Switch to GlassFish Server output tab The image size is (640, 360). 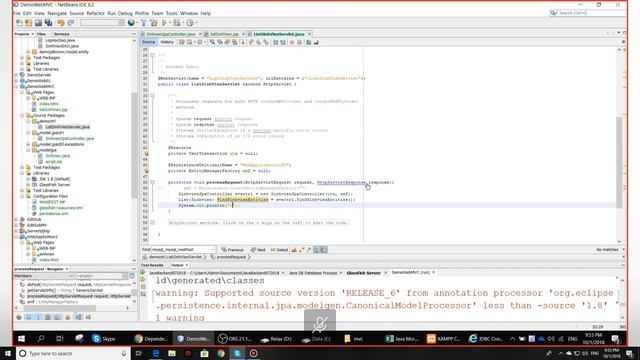(x=364, y=273)
